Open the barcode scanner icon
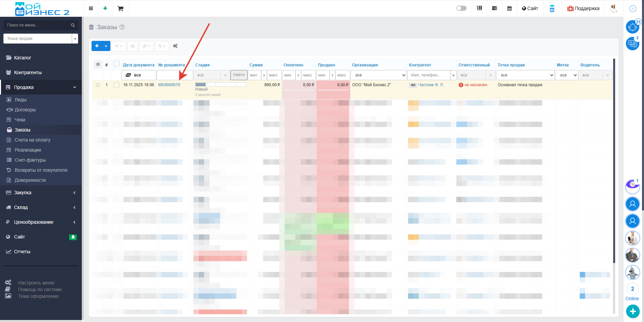Screen dimensions: 644x322 point(479,8)
